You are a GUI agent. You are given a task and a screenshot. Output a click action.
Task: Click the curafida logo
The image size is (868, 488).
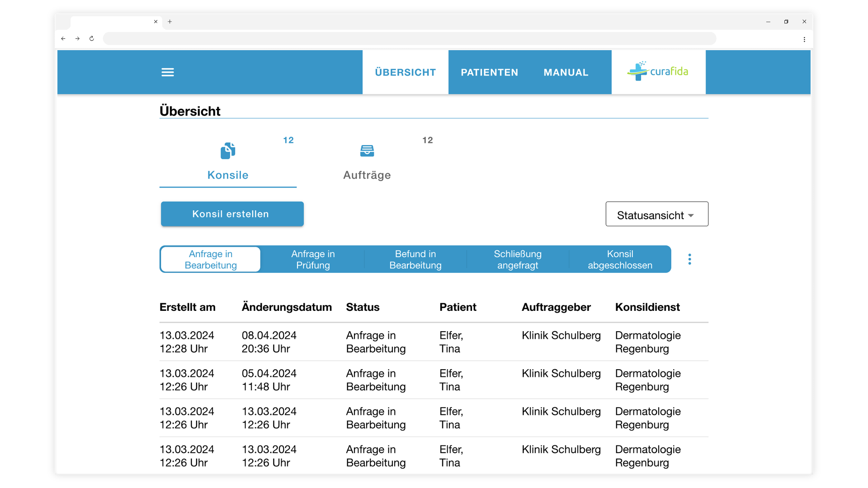click(658, 71)
